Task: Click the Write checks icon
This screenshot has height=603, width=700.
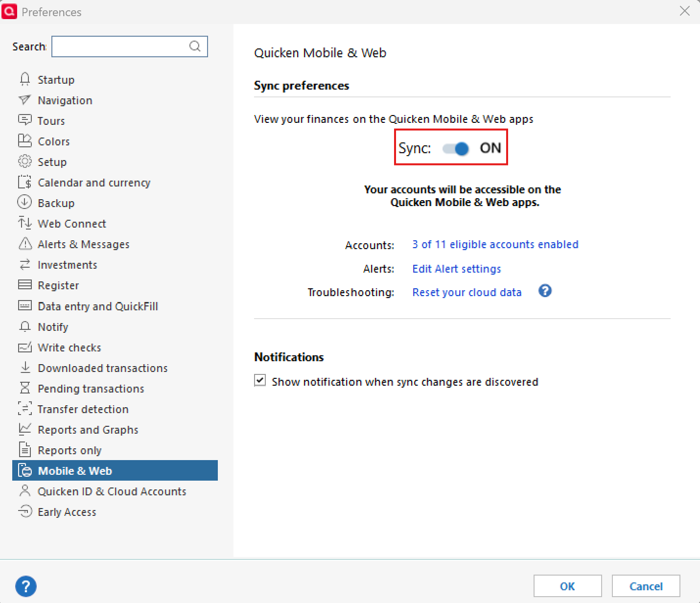Action: tap(24, 347)
